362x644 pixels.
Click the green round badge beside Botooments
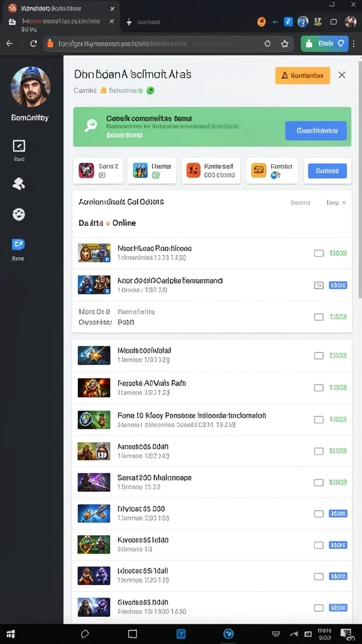[151, 91]
